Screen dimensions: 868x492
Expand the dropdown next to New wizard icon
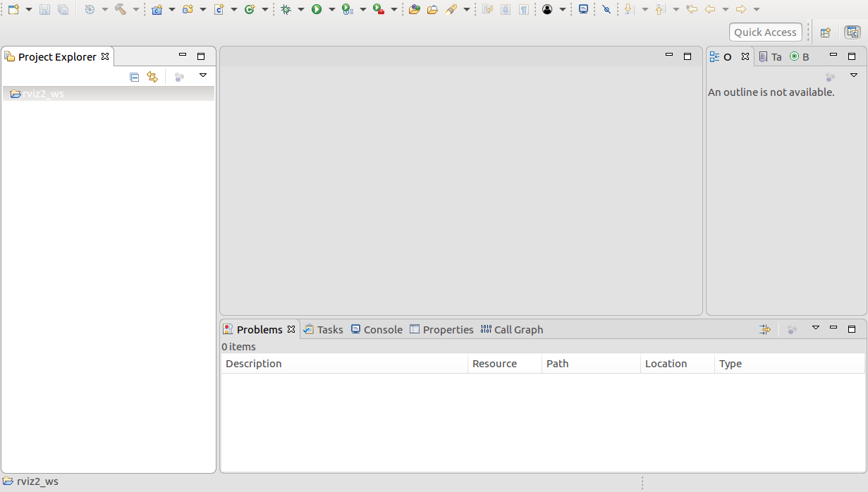click(x=29, y=9)
